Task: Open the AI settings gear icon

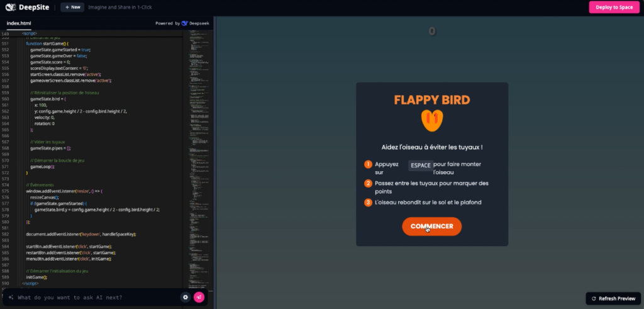Action: 186,297
